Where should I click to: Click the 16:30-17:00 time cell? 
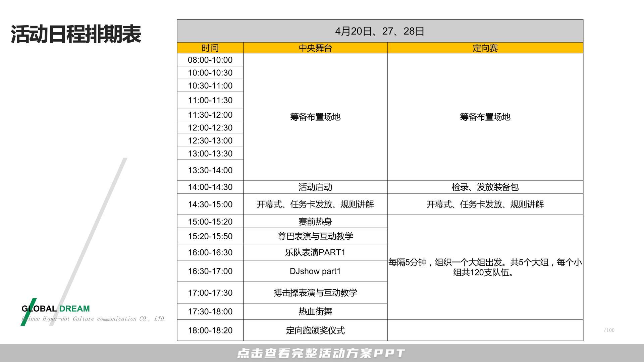(x=210, y=271)
